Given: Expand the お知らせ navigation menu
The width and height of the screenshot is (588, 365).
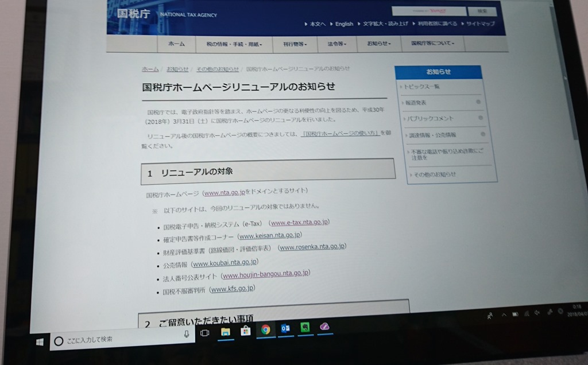Looking at the screenshot, I should pyautogui.click(x=379, y=44).
